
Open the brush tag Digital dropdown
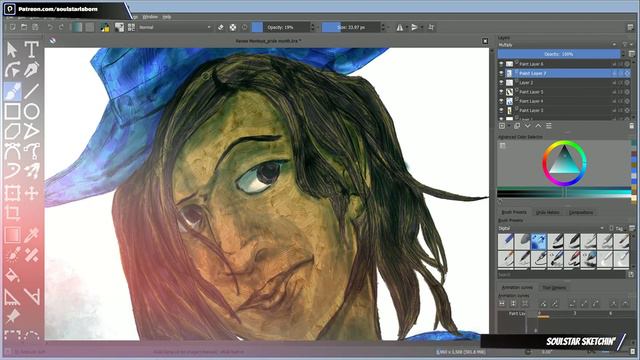point(551,228)
